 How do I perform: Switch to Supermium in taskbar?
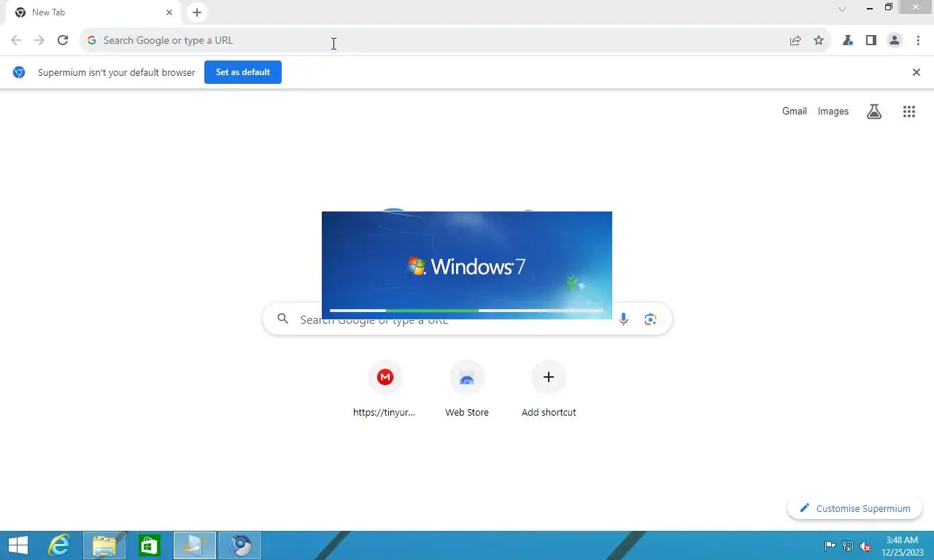(240, 545)
